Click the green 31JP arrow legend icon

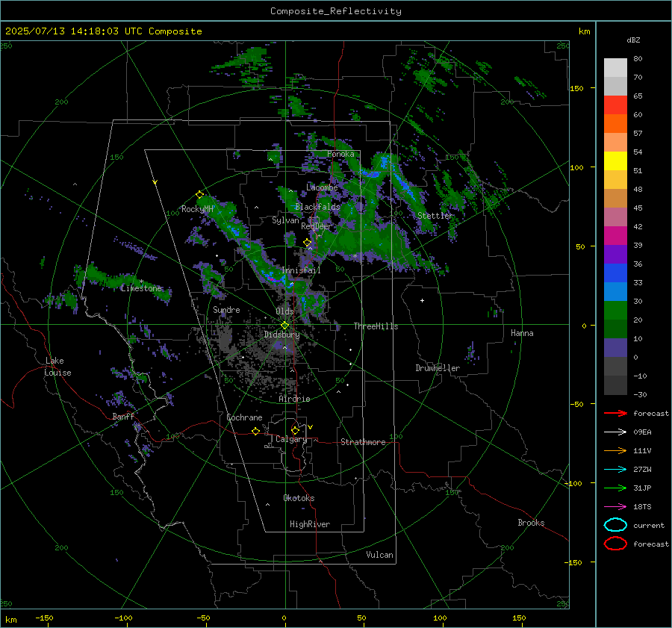(615, 488)
